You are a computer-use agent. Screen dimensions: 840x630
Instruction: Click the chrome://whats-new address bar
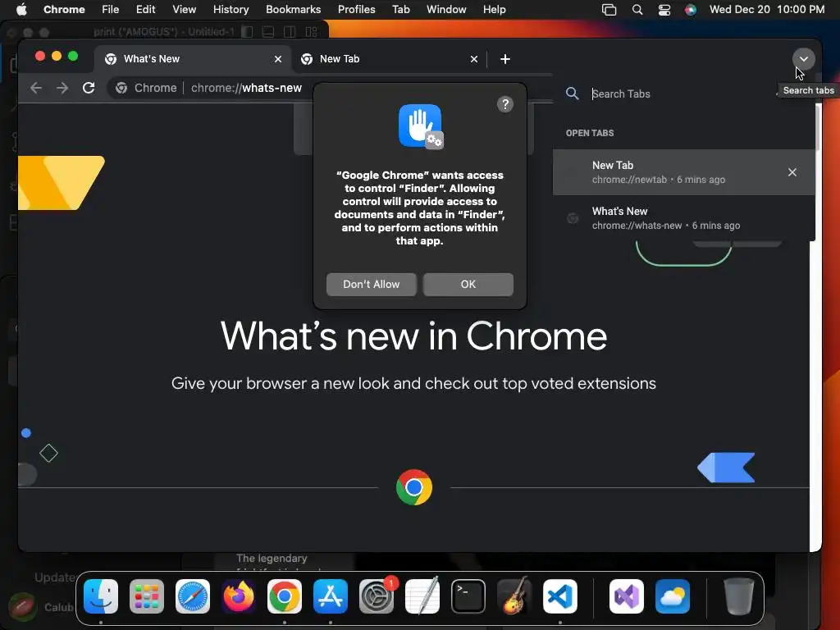pyautogui.click(x=246, y=88)
